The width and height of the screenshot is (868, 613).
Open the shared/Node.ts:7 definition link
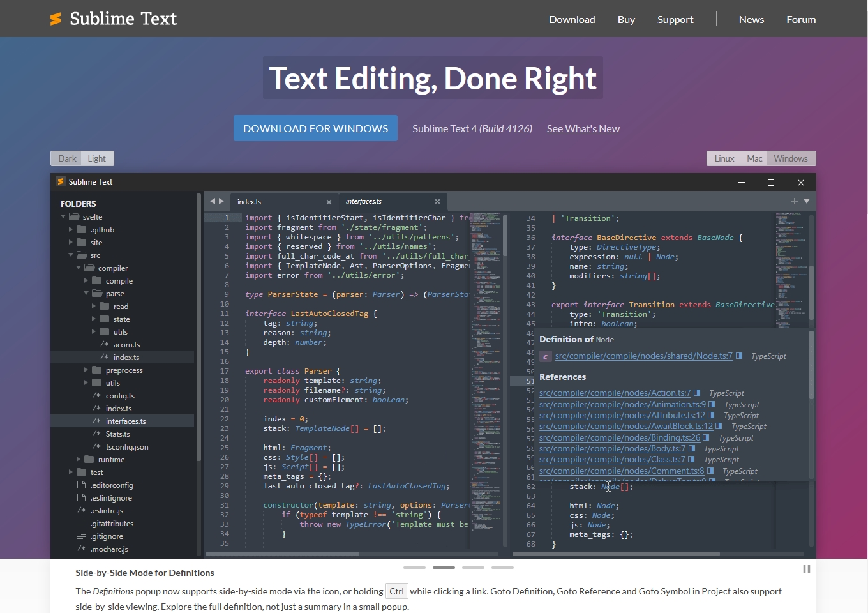coord(644,356)
